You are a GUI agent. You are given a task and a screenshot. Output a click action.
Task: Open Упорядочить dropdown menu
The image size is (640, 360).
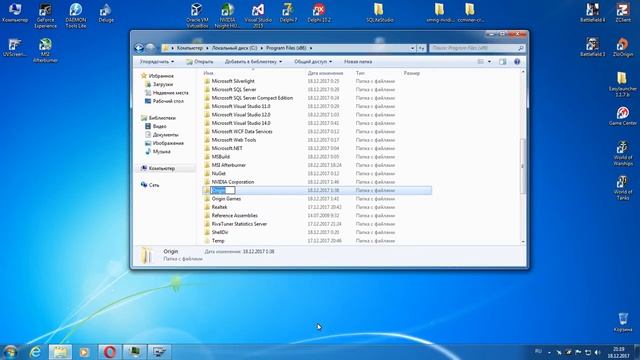(157, 62)
